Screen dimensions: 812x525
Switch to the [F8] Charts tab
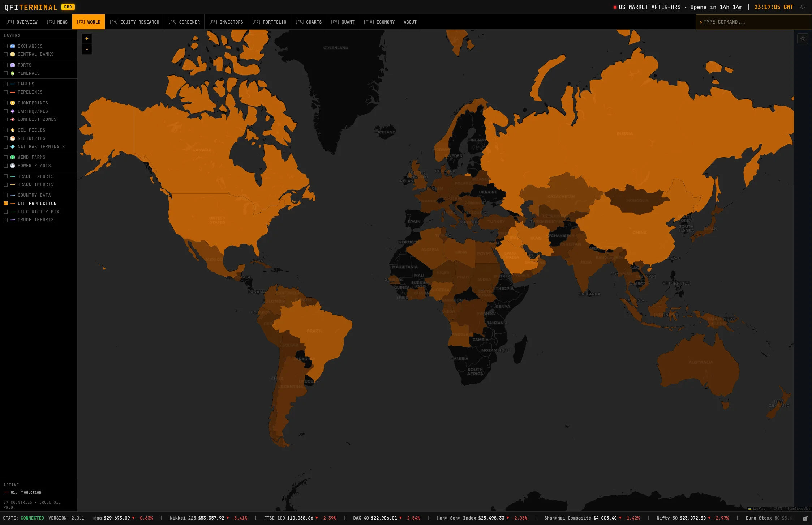tap(308, 22)
